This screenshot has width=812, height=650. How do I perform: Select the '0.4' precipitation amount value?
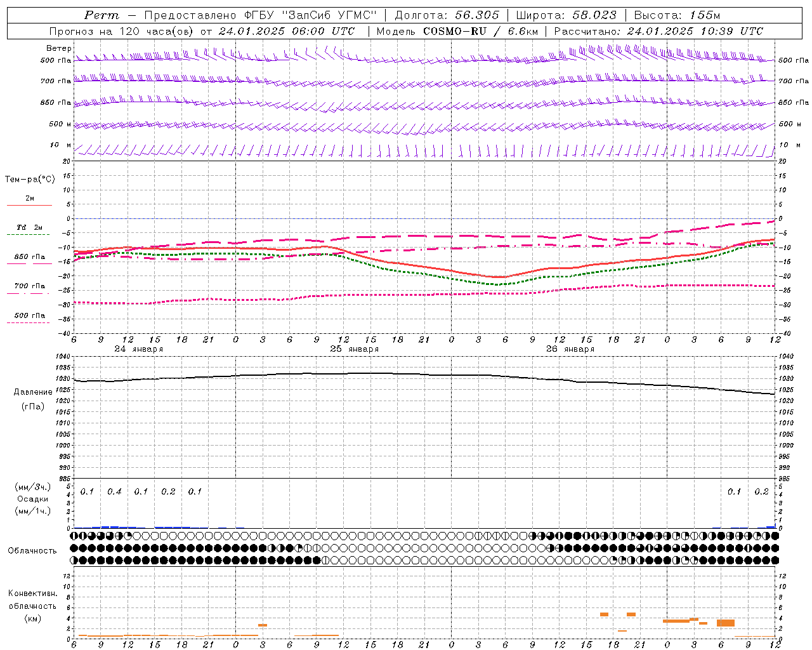click(114, 492)
